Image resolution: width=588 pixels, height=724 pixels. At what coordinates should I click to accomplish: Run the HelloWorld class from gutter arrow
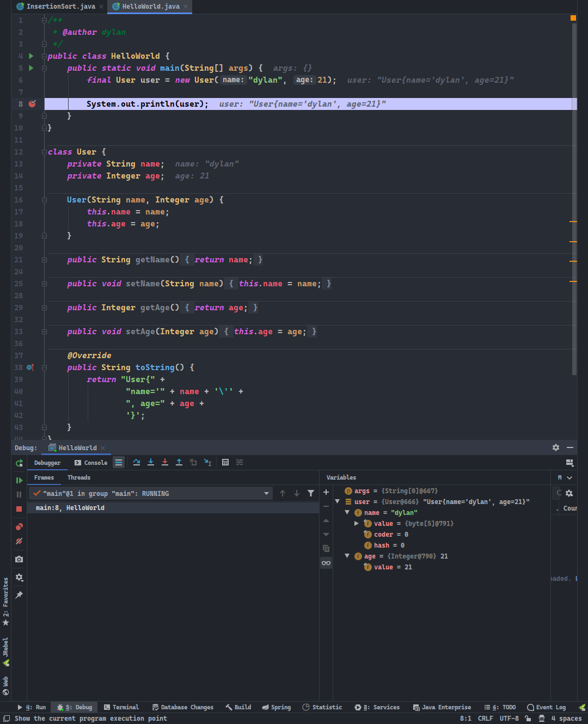point(31,56)
